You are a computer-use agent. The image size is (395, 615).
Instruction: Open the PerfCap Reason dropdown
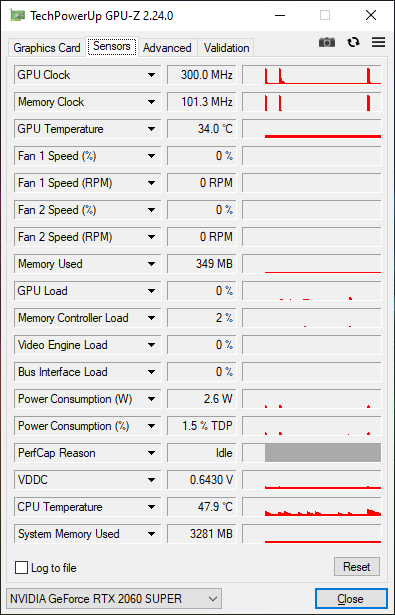(87, 453)
